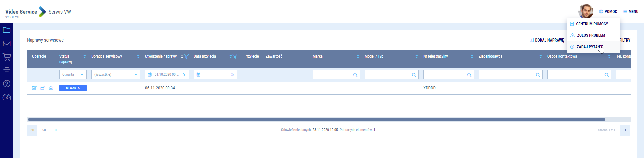Click the padlock icon in repair row
The width and height of the screenshot is (644, 158).
coord(43,88)
